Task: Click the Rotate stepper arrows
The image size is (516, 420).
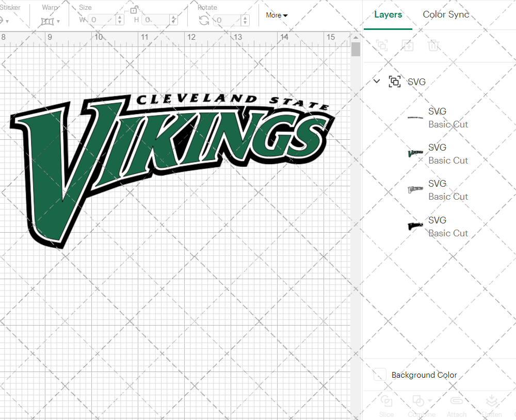Action: point(245,20)
